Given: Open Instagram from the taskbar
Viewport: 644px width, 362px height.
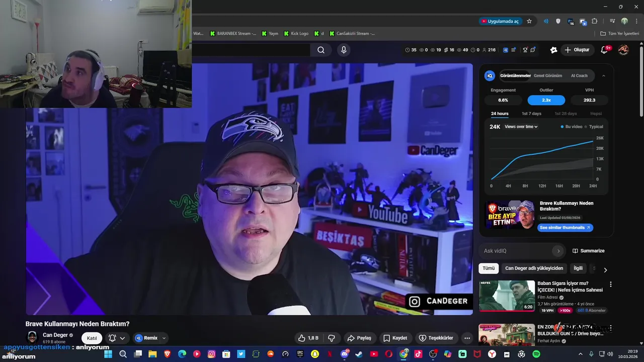Looking at the screenshot, I should [x=212, y=354].
